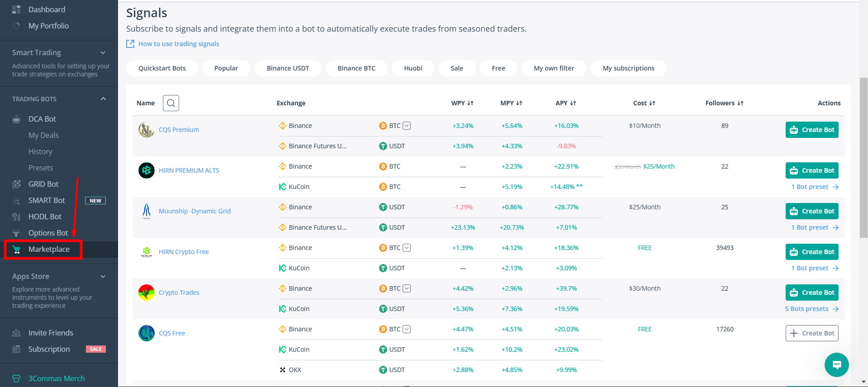The image size is (868, 387).
Task: Create Bot for HIRN PREMIUM ALTS
Action: (812, 170)
